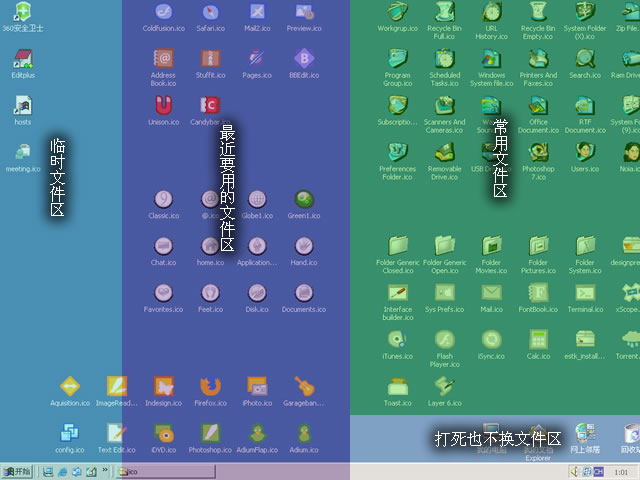Select the hosts file icon
640x480 pixels.
pyautogui.click(x=22, y=106)
